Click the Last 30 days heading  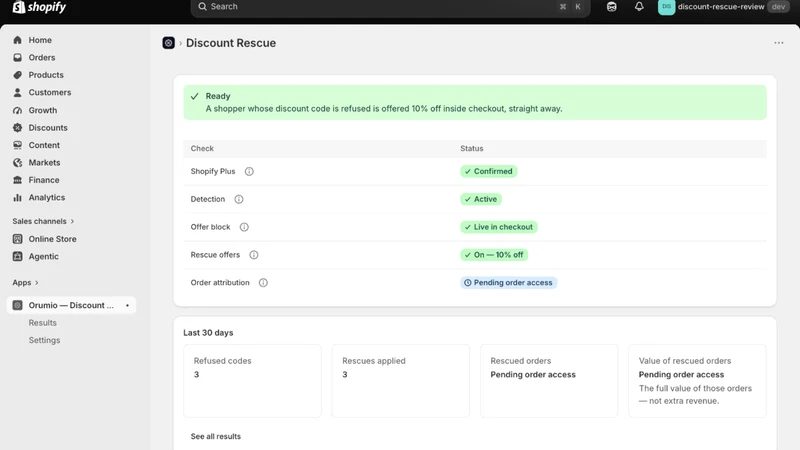point(208,333)
